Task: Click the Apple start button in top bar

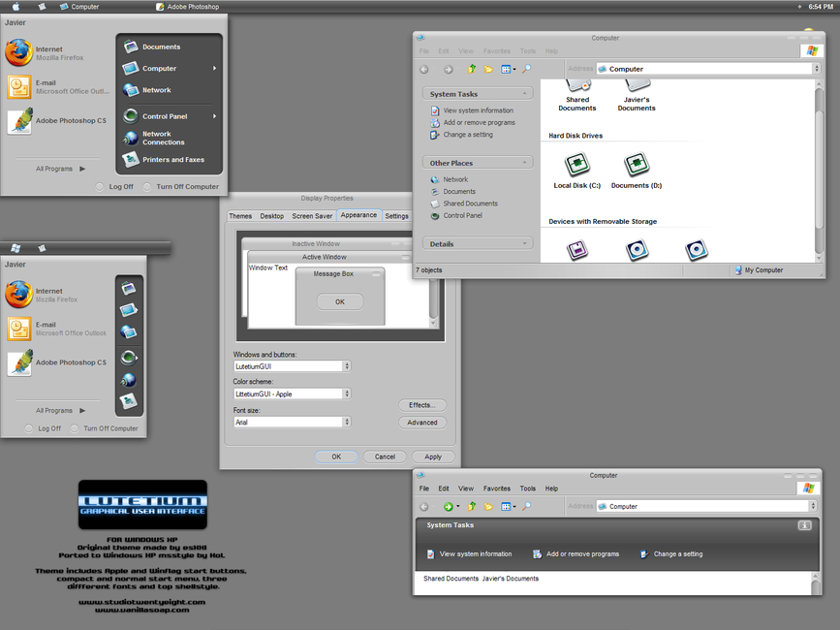Action: (x=16, y=7)
